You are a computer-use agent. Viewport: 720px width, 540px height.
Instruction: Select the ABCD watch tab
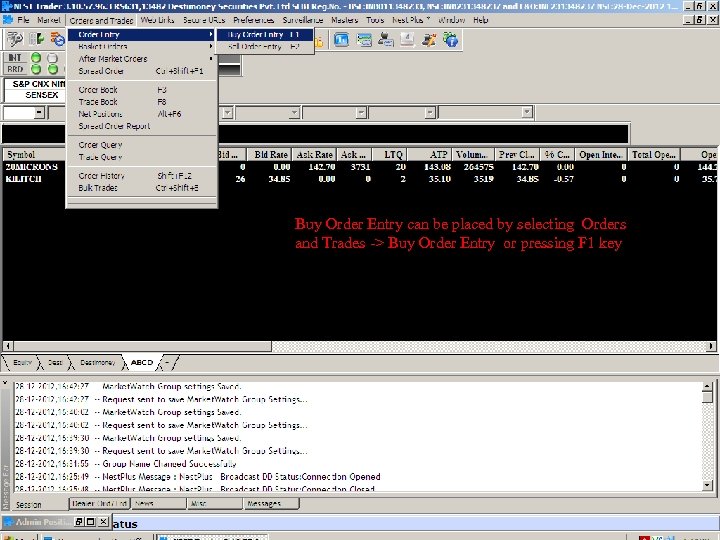coord(142,362)
